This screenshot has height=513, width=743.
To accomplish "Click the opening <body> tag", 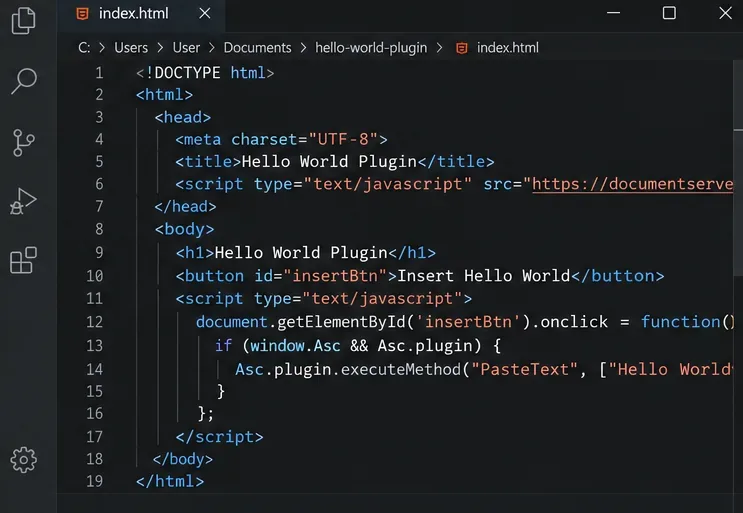I will tap(184, 229).
